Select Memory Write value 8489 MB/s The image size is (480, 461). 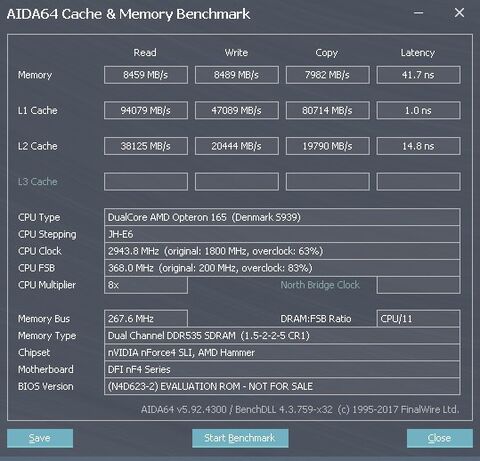point(237,75)
